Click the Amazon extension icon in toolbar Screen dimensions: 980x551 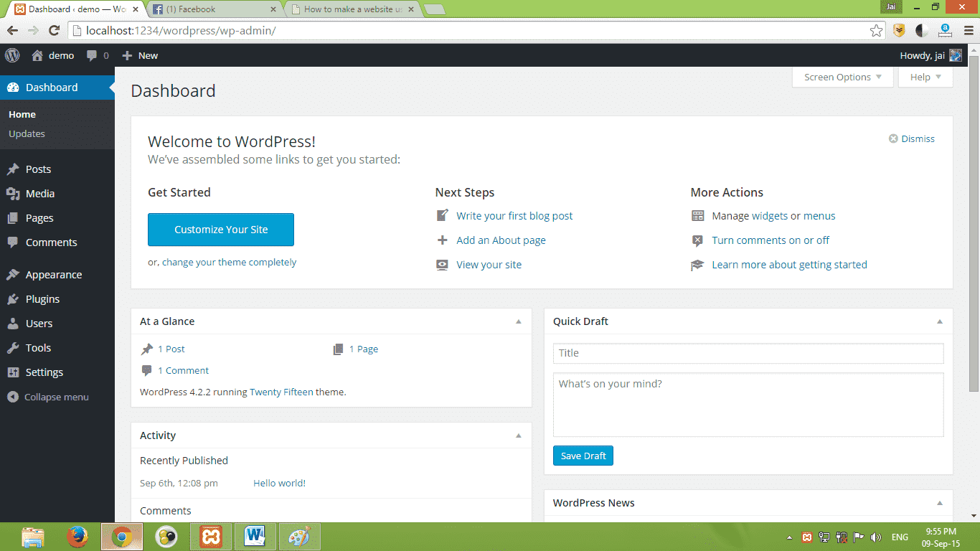pyautogui.click(x=945, y=30)
